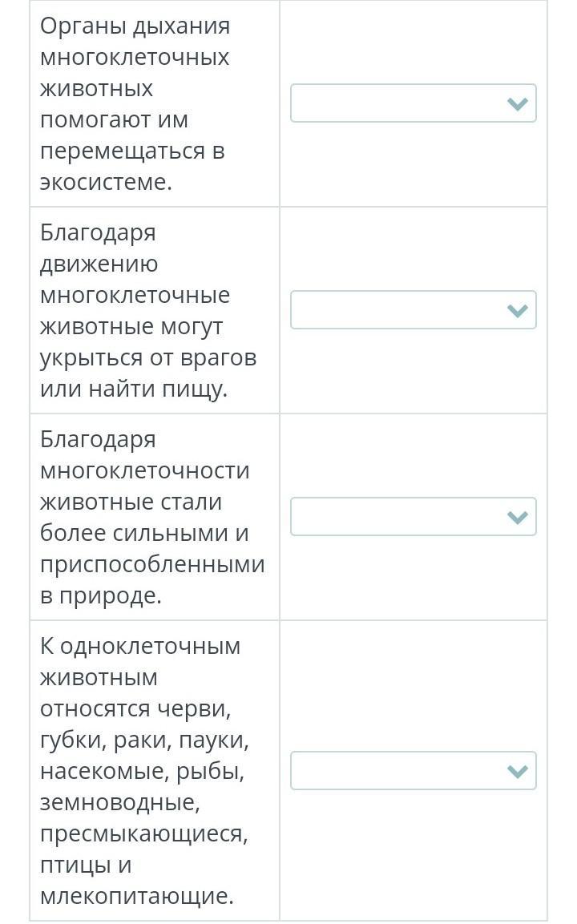
Task: Click the chevron arrow beside the breathing organs statement
Action: pos(518,103)
